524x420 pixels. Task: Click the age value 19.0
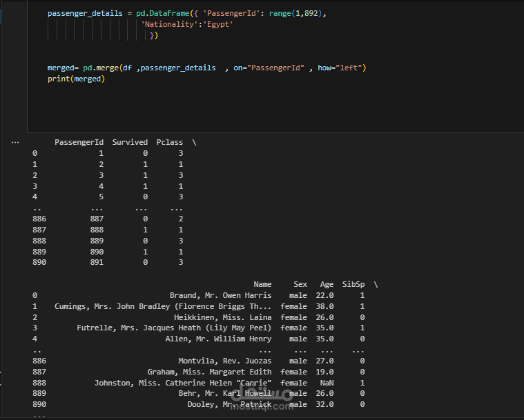pyautogui.click(x=324, y=372)
